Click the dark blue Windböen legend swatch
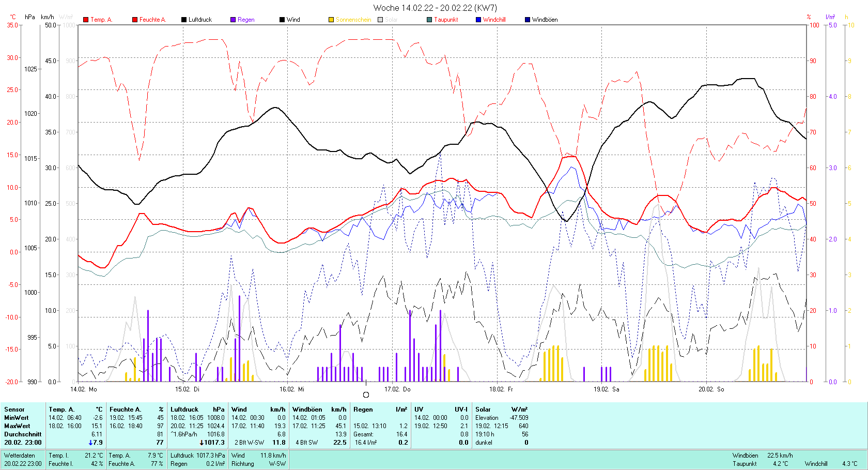 528,20
